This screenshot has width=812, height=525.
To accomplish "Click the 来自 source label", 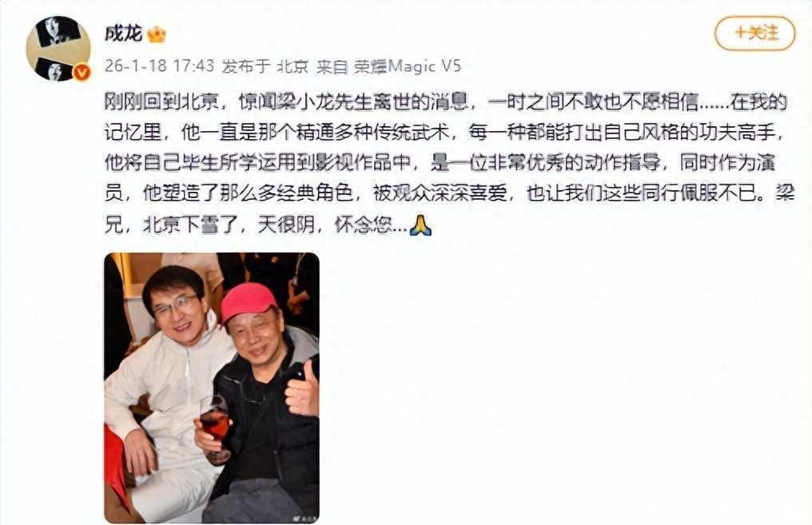I will point(332,66).
